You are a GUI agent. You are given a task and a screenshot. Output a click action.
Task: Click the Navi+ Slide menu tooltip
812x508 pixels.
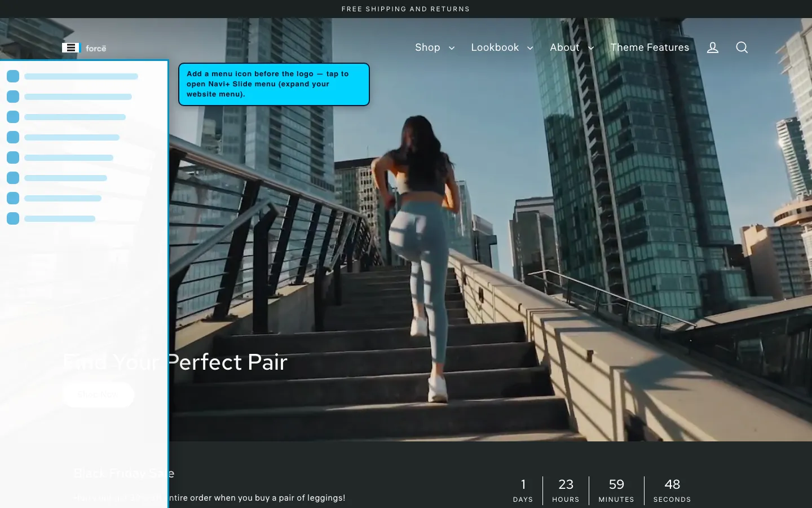[274, 84]
